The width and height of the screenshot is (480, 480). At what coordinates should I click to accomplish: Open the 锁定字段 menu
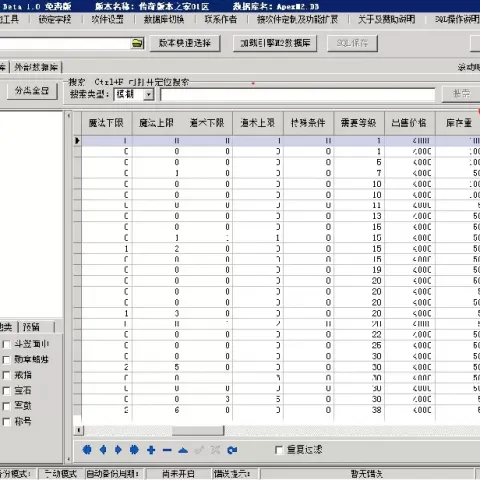tap(55, 19)
